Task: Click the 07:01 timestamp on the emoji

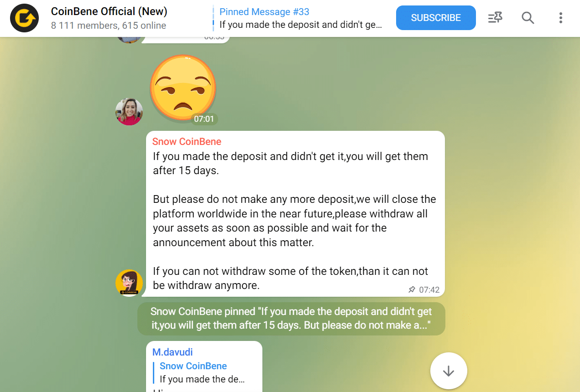Action: point(204,119)
